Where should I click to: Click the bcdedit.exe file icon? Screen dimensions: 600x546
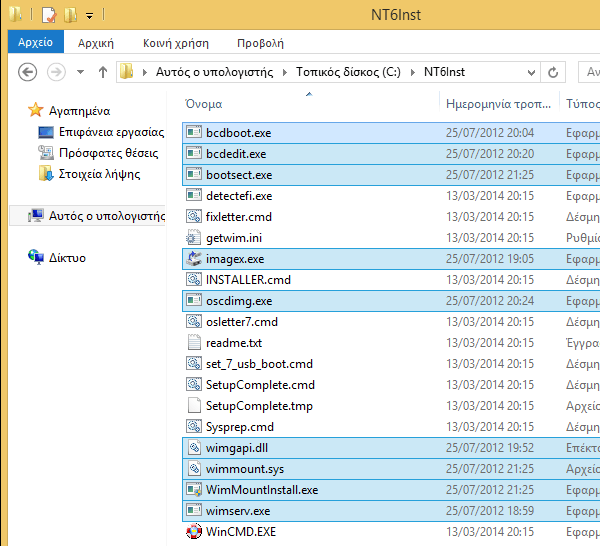click(x=194, y=153)
